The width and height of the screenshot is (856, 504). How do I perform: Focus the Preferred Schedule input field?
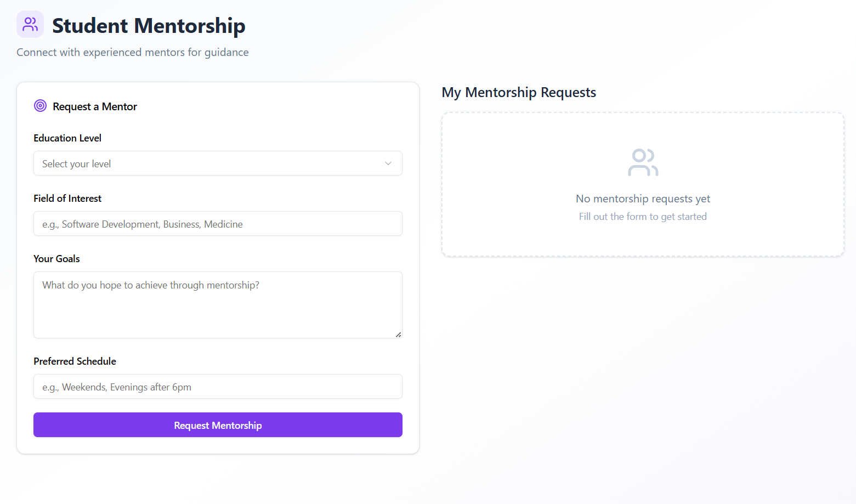218,387
